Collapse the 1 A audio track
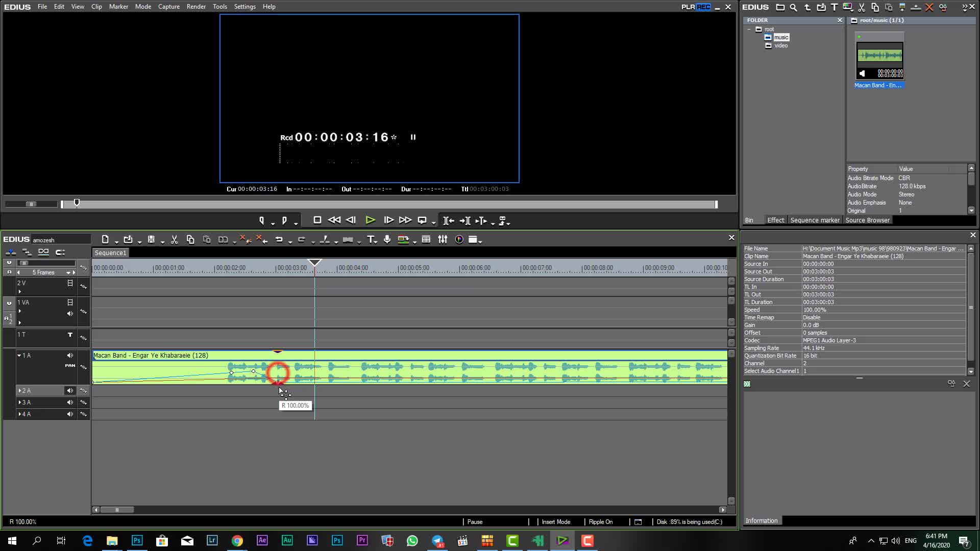980x551 pixels. [x=19, y=356]
